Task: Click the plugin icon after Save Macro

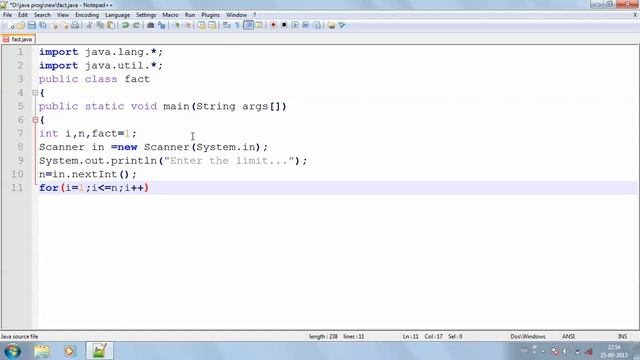Action: coord(331,25)
